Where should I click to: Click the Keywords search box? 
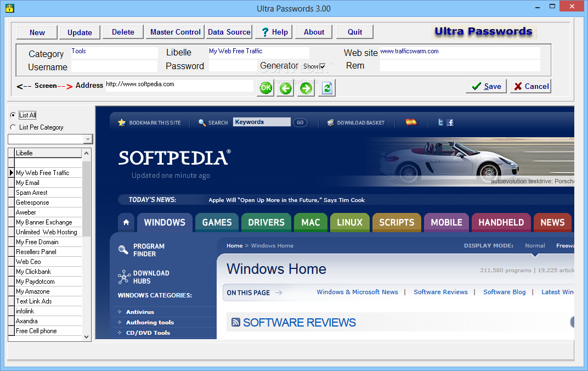(262, 122)
